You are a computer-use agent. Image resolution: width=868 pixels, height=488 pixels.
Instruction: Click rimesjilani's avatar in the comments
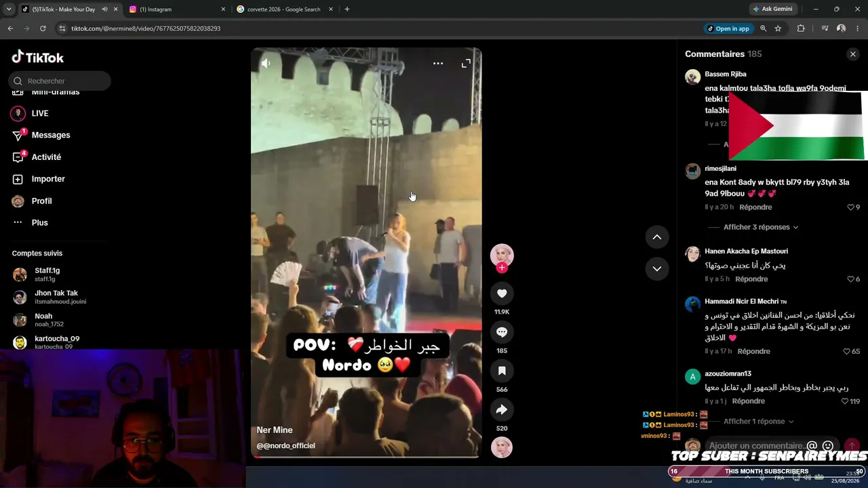[692, 171]
